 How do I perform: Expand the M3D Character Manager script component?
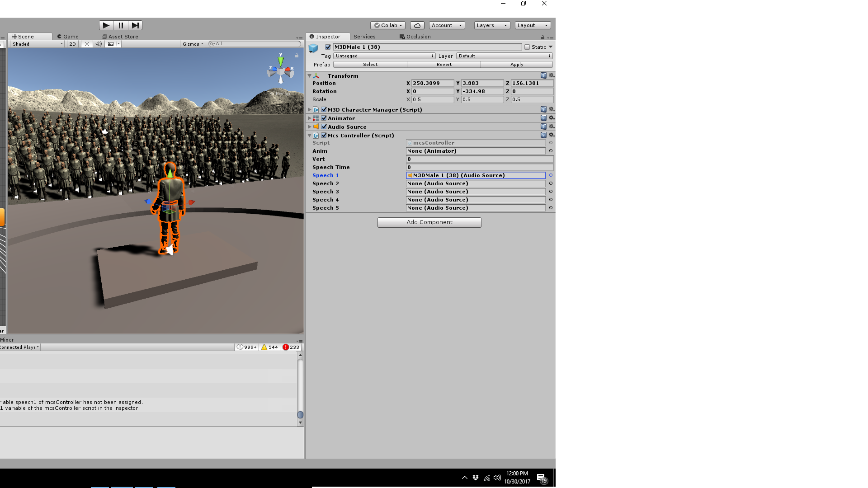(x=310, y=110)
